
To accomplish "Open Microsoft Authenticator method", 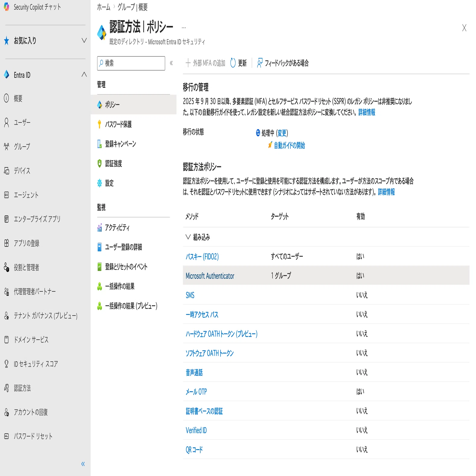I will [x=210, y=276].
